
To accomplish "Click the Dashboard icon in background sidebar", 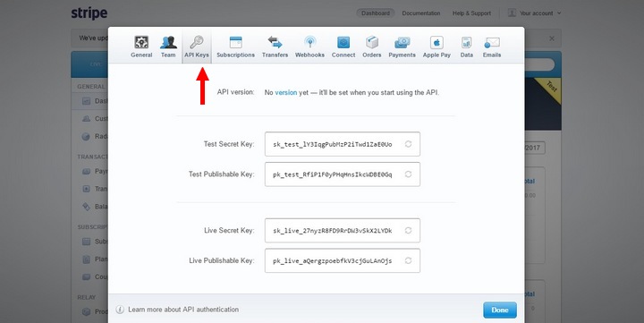I will [86, 101].
